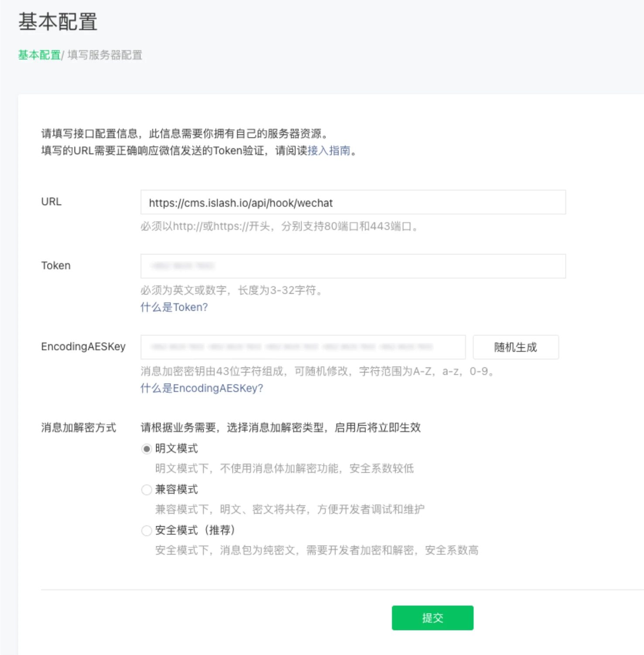Click the 消息加解密方式 section label
The image size is (644, 655).
coord(79,427)
